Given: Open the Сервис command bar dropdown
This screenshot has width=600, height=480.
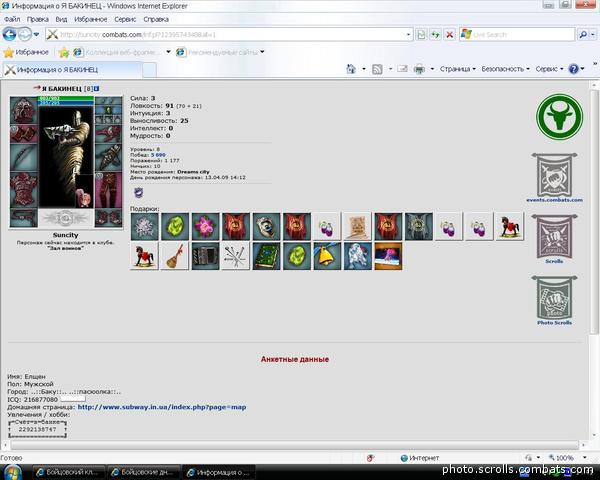Looking at the screenshot, I should (x=549, y=69).
